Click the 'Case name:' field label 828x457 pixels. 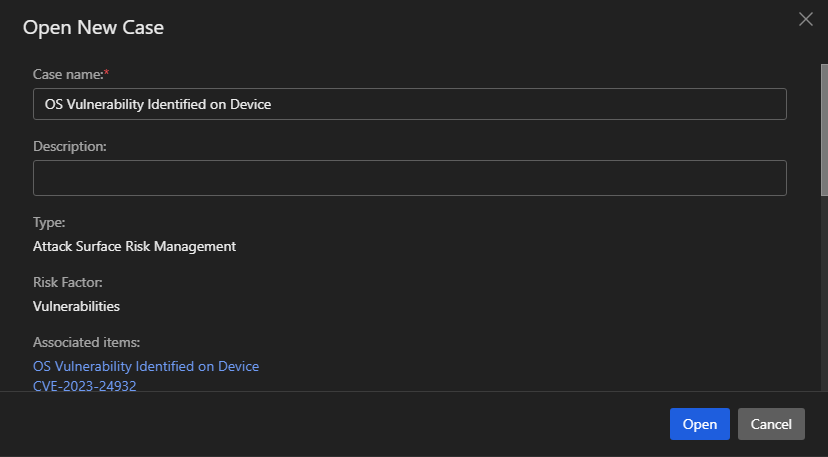67,73
